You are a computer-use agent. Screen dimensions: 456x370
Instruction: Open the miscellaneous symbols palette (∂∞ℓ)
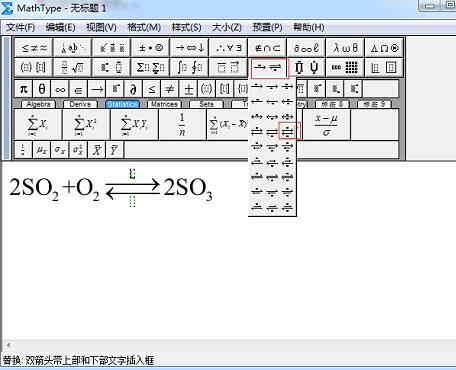coord(306,48)
